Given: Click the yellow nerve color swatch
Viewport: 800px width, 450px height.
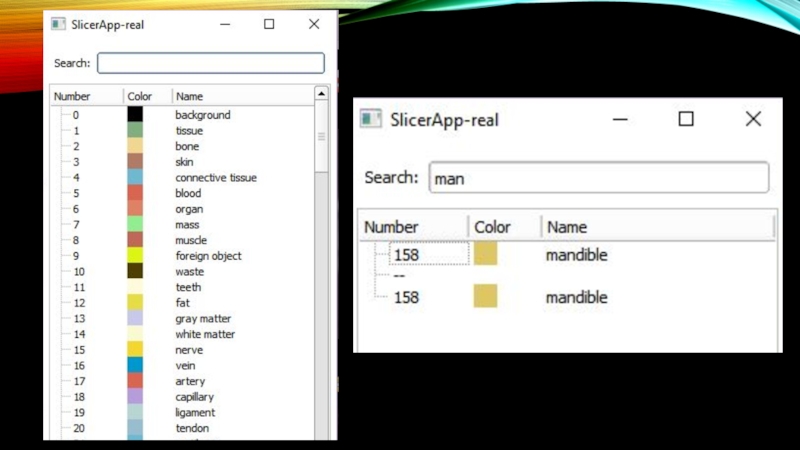Looking at the screenshot, I should [x=135, y=350].
